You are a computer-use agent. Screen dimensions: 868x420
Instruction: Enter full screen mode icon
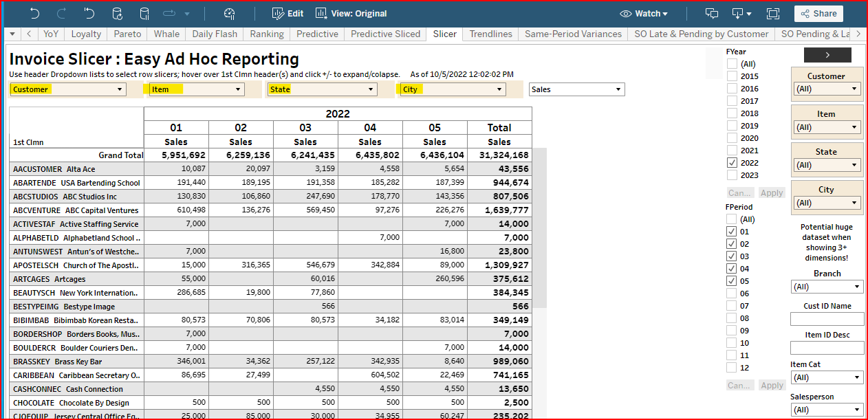coord(772,13)
